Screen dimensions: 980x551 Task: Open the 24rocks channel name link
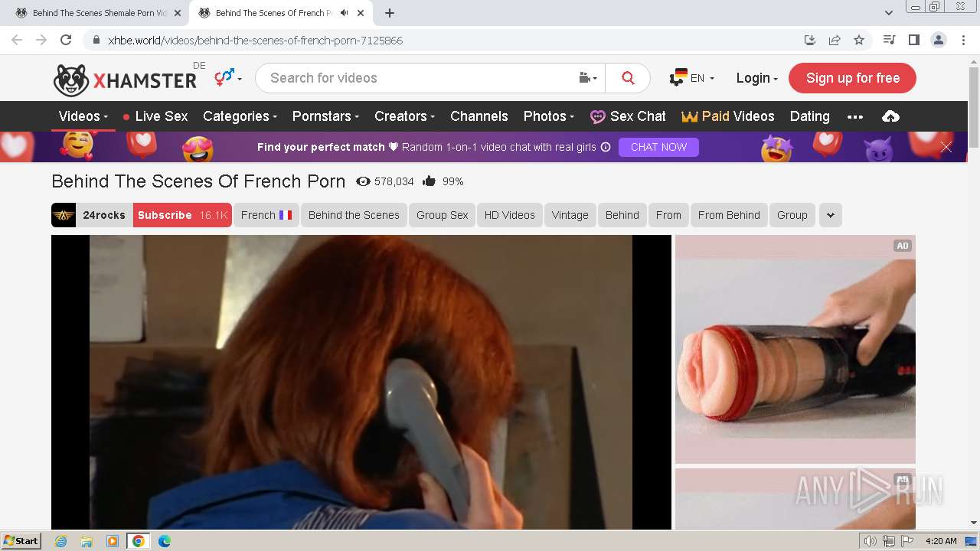(x=104, y=215)
